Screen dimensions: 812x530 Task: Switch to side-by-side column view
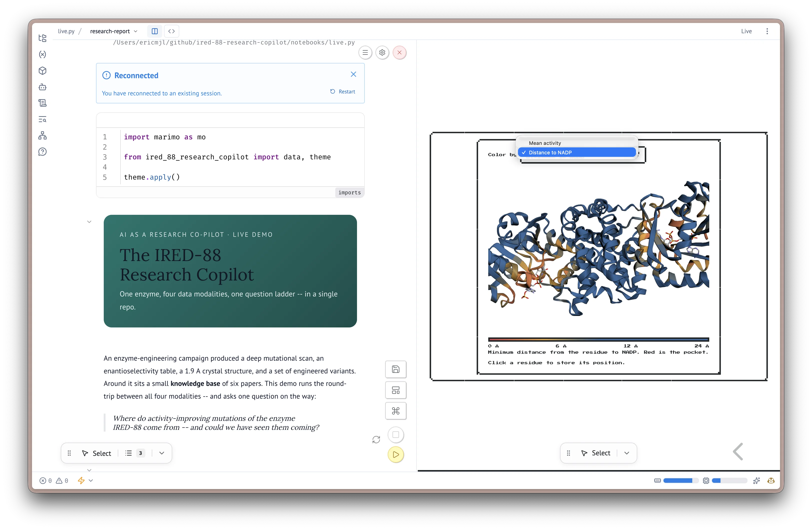click(154, 31)
